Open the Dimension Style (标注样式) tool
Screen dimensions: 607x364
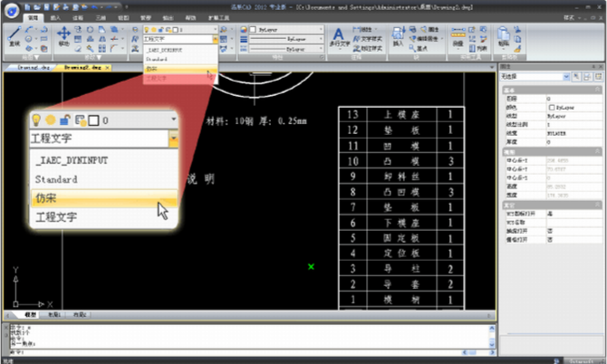[x=368, y=48]
